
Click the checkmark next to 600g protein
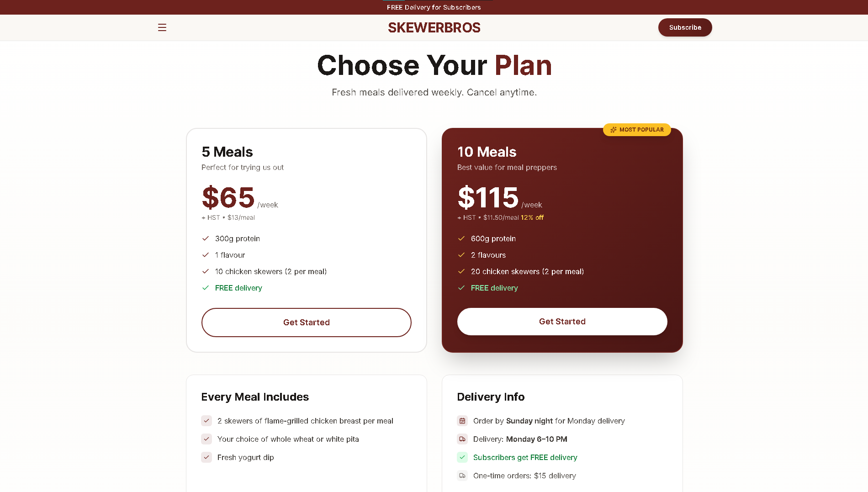[x=461, y=238]
